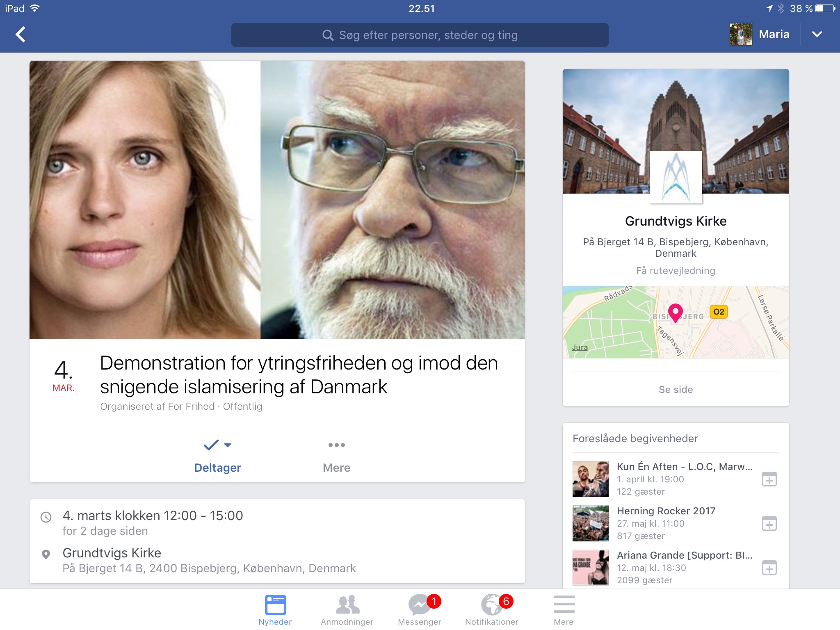Image resolution: width=840 pixels, height=630 pixels.
Task: Open Grundtvigs Kirke logo thumbnail
Action: 676,177
